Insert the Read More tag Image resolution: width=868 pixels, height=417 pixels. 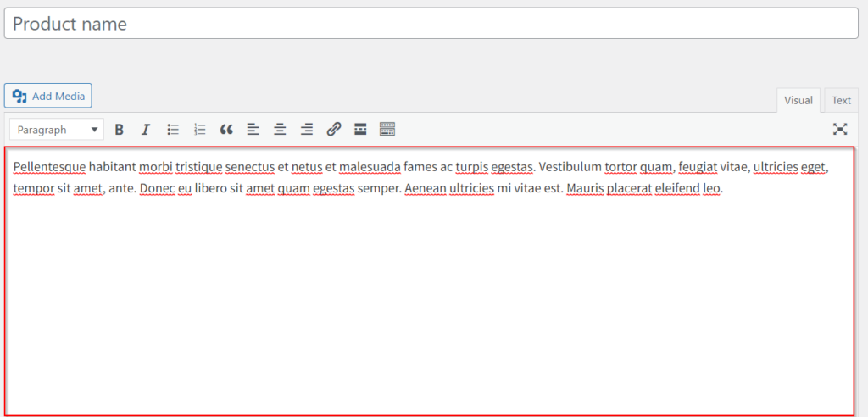360,130
